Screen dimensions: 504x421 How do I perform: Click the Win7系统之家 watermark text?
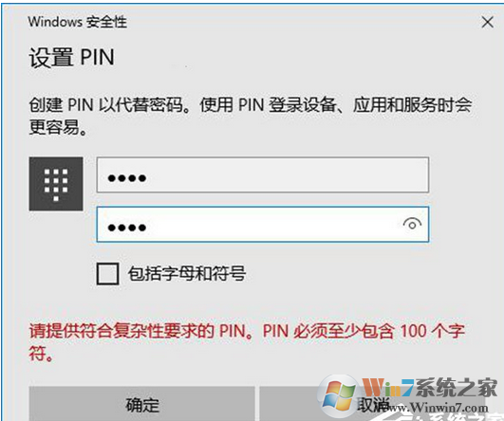tap(430, 388)
